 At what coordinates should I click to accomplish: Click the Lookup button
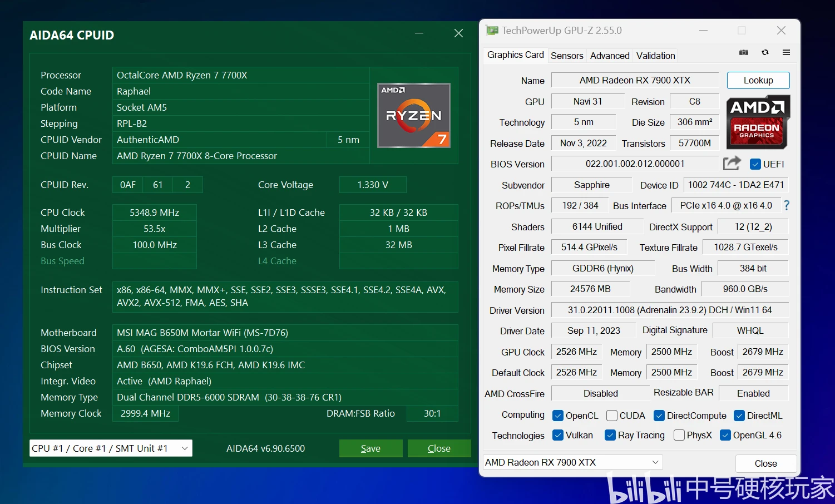point(758,80)
